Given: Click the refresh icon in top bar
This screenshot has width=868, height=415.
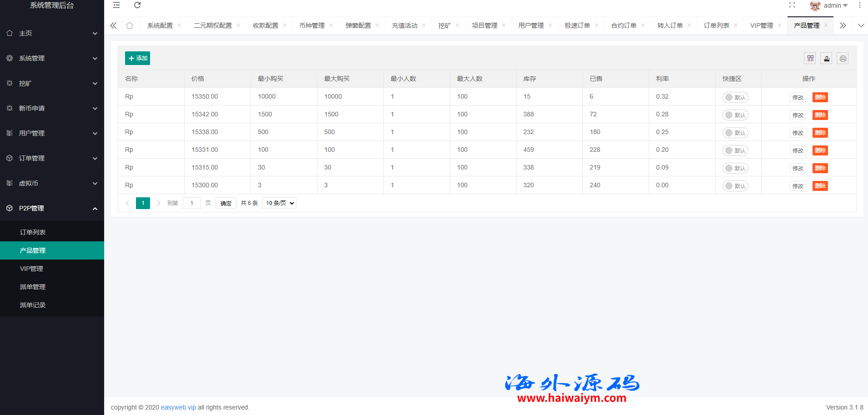Looking at the screenshot, I should click(x=137, y=5).
